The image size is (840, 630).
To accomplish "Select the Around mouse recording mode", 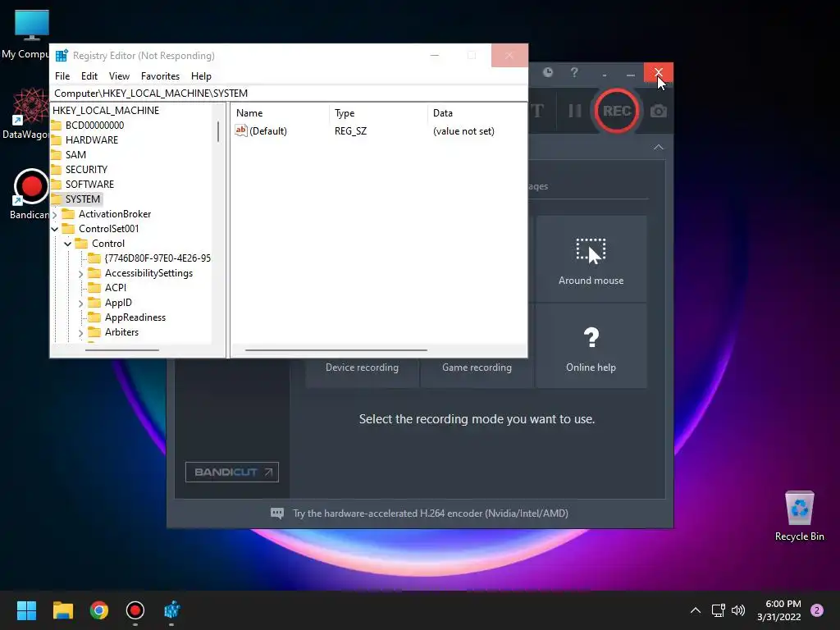I will [x=591, y=258].
